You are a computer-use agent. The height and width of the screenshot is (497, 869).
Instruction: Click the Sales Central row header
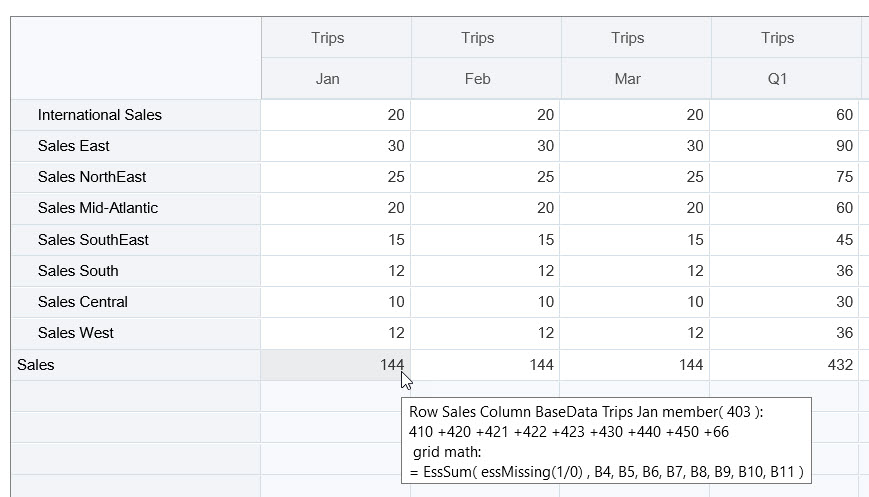coord(83,302)
